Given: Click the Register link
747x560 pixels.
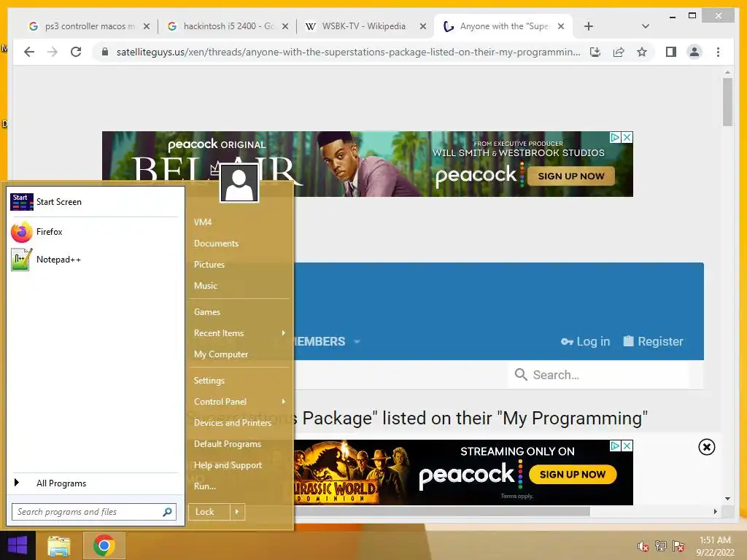Looking at the screenshot, I should click(653, 341).
